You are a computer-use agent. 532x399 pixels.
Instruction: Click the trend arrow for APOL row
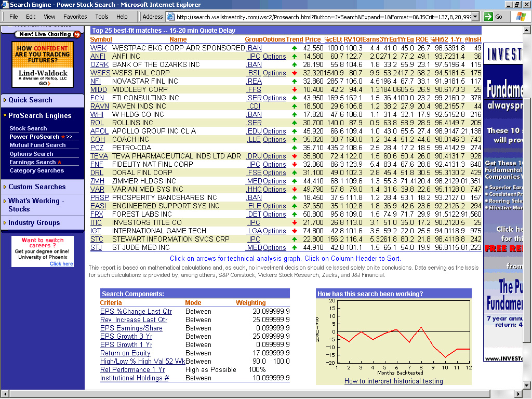click(294, 131)
